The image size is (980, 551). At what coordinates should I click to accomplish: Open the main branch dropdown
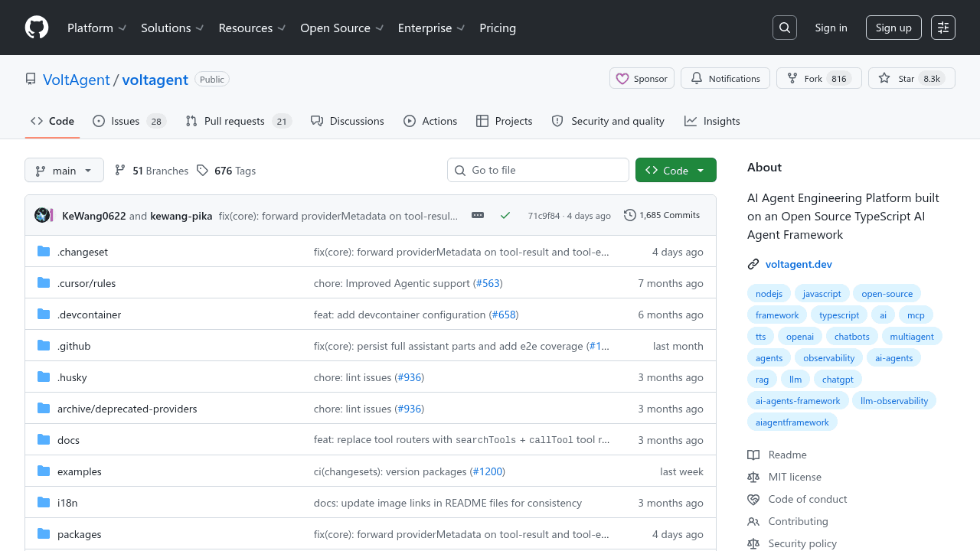[64, 170]
